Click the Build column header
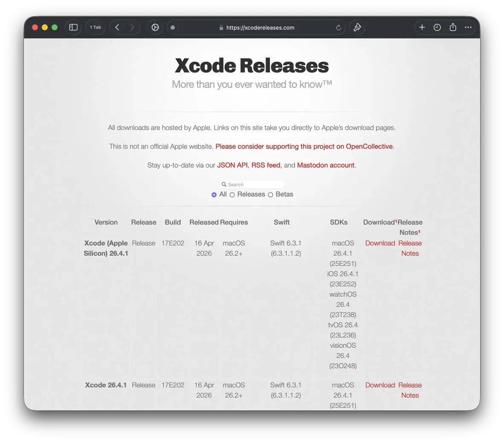 click(x=173, y=222)
